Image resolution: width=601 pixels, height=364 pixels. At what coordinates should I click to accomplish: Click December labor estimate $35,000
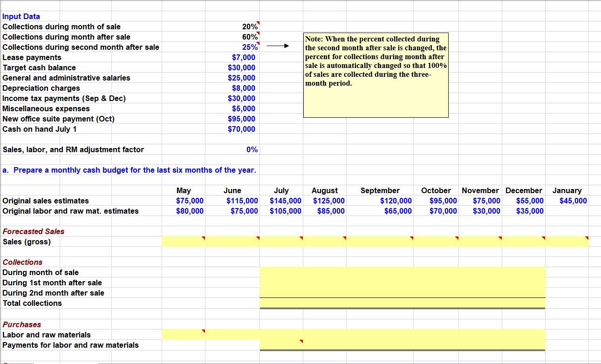530,211
